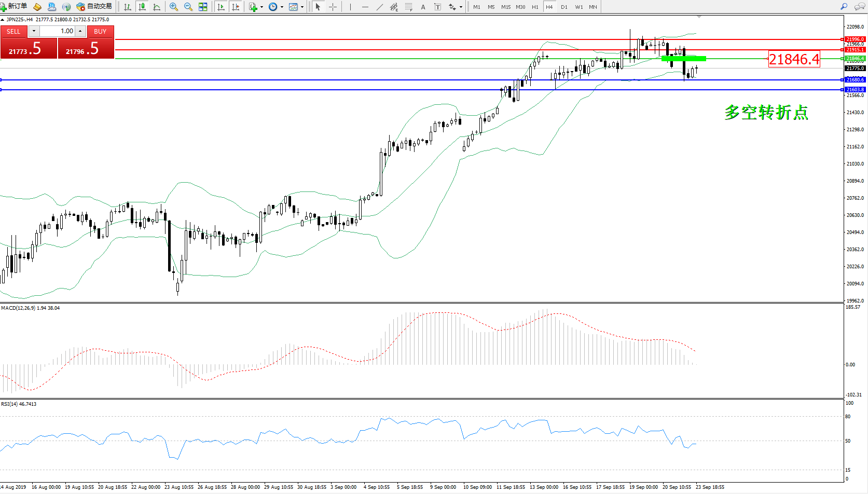
Task: Select the crosshair cursor tool
Action: point(333,7)
